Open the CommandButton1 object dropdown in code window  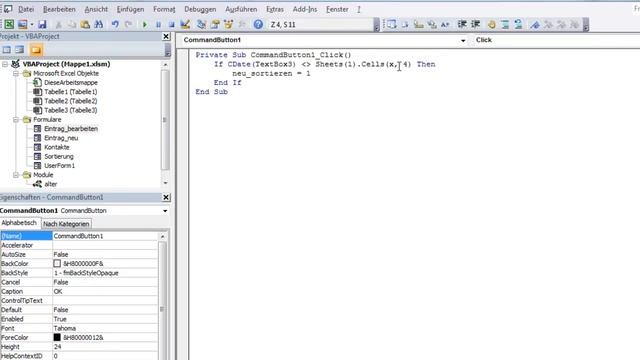coord(463,40)
